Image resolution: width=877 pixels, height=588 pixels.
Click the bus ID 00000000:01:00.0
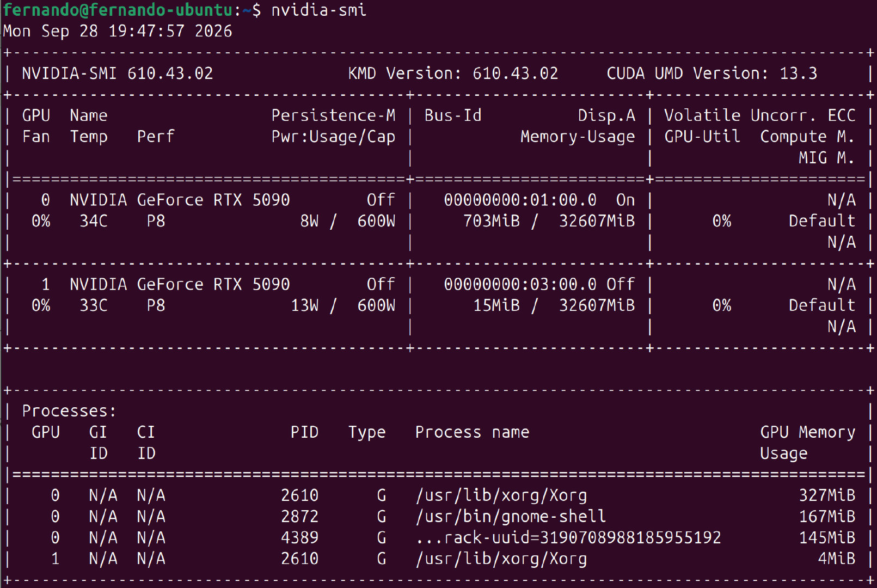[520, 200]
